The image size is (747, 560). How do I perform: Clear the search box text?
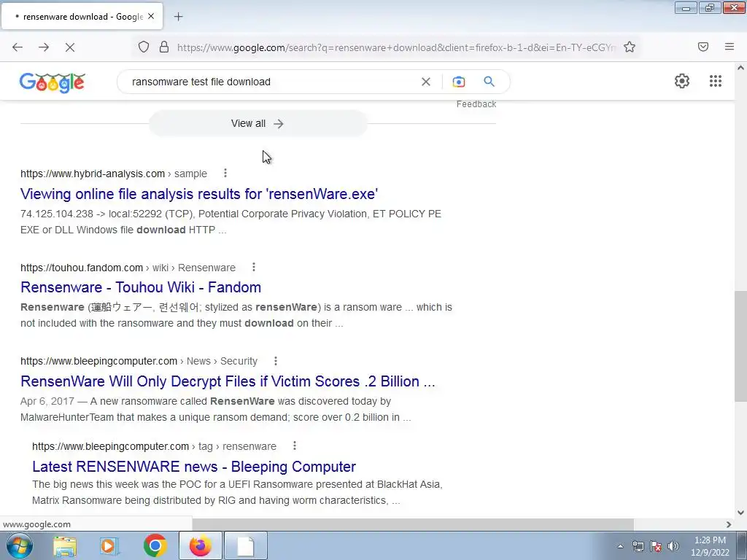tap(426, 82)
